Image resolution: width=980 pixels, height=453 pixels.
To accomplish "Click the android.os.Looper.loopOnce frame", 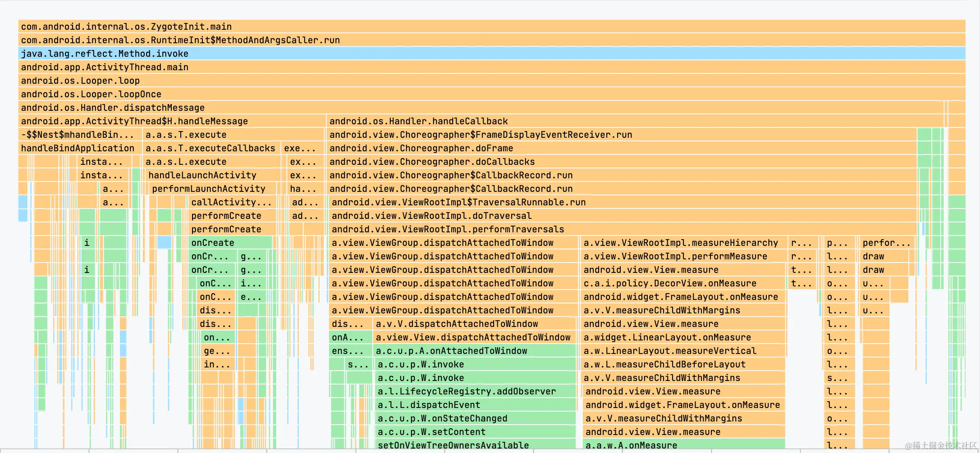I will (492, 94).
